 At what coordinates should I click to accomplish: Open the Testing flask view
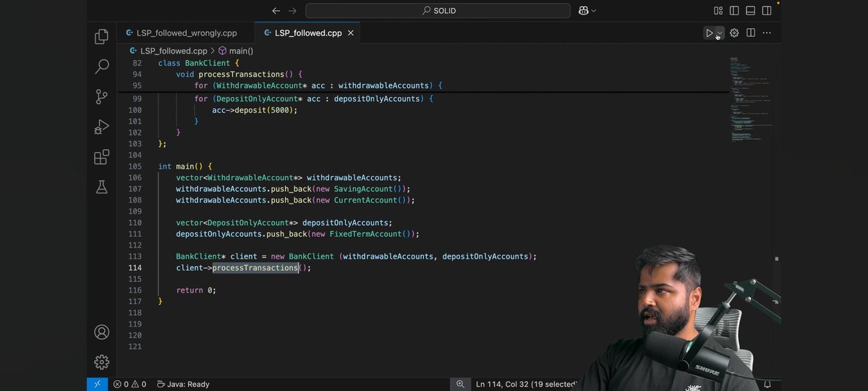pos(102,187)
